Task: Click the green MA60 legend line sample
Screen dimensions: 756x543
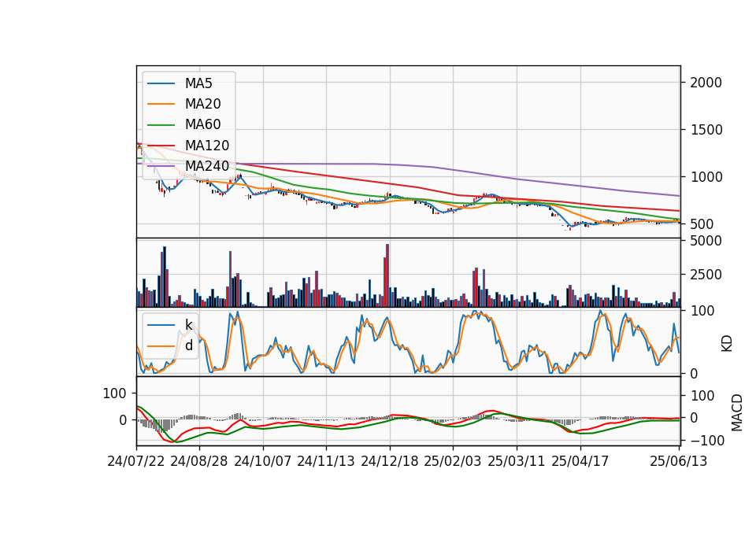Action: 161,125
